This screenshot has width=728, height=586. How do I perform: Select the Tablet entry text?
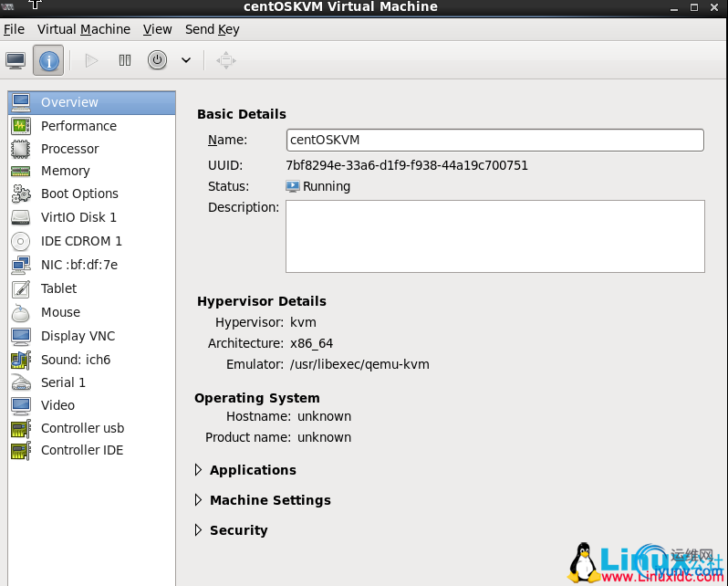tap(59, 288)
